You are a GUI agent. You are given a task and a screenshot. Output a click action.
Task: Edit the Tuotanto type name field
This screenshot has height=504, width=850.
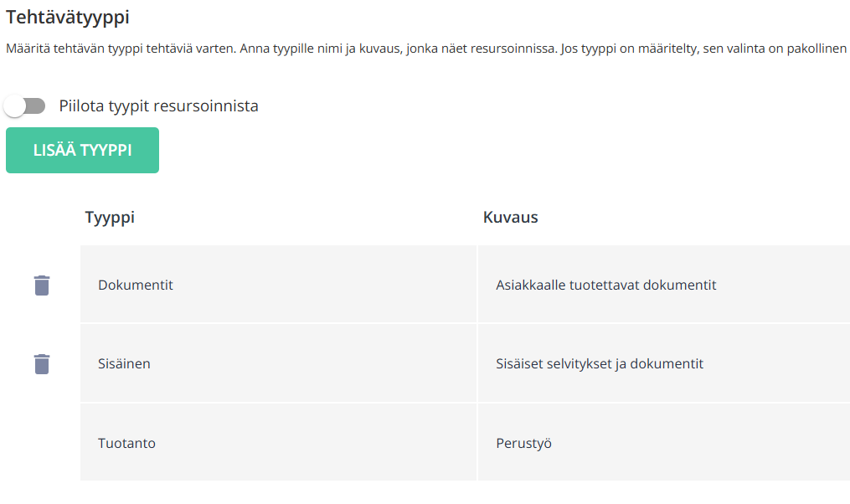coord(278,442)
